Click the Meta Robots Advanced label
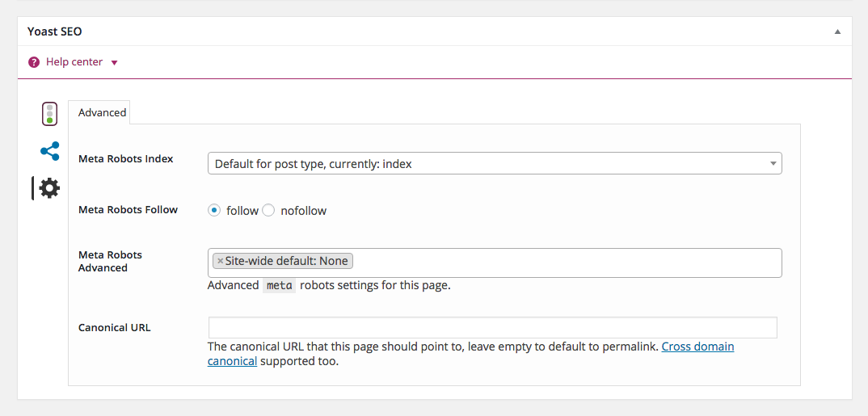 point(110,261)
